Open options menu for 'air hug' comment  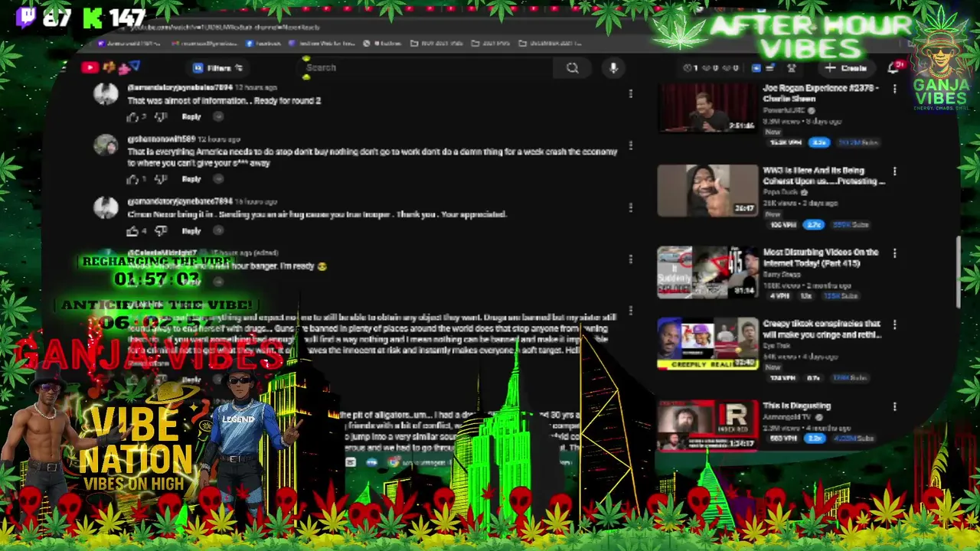pos(630,207)
